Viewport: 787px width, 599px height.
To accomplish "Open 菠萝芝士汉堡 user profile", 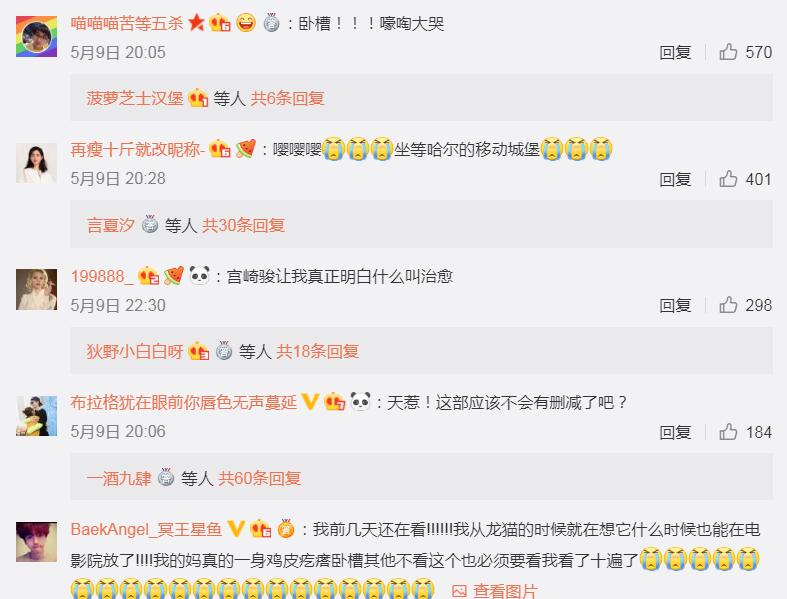I will pyautogui.click(x=135, y=98).
